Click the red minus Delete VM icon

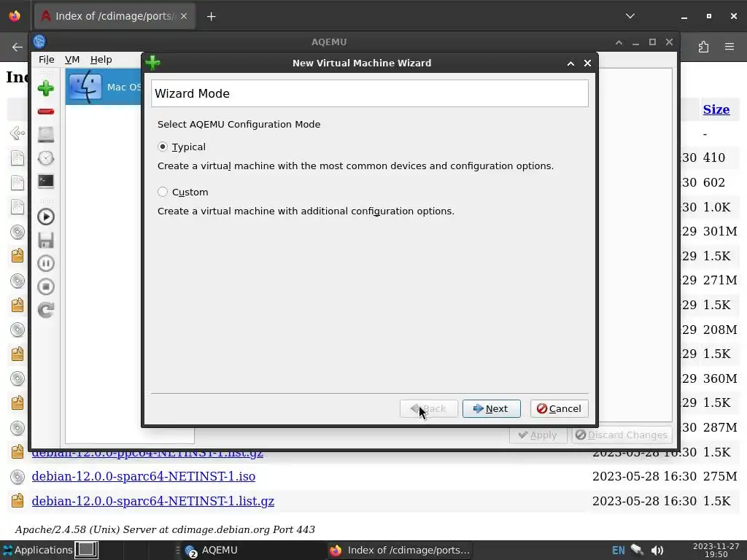pyautogui.click(x=46, y=112)
